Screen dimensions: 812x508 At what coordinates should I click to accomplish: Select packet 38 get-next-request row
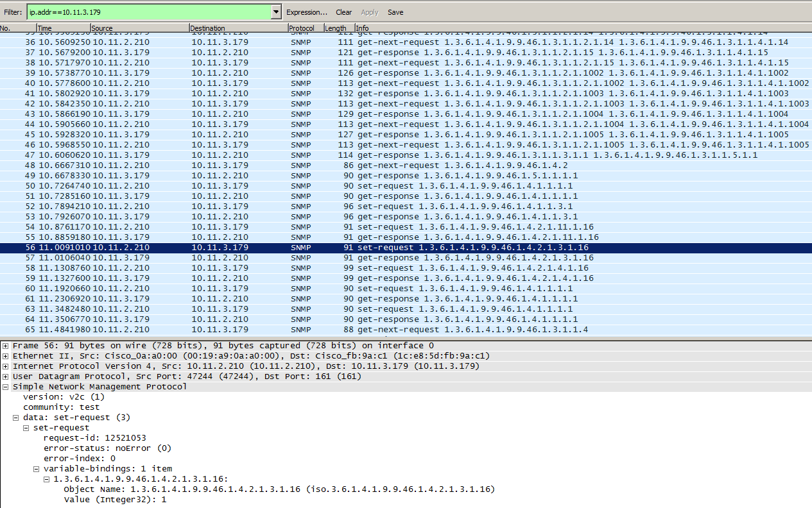tap(406, 63)
